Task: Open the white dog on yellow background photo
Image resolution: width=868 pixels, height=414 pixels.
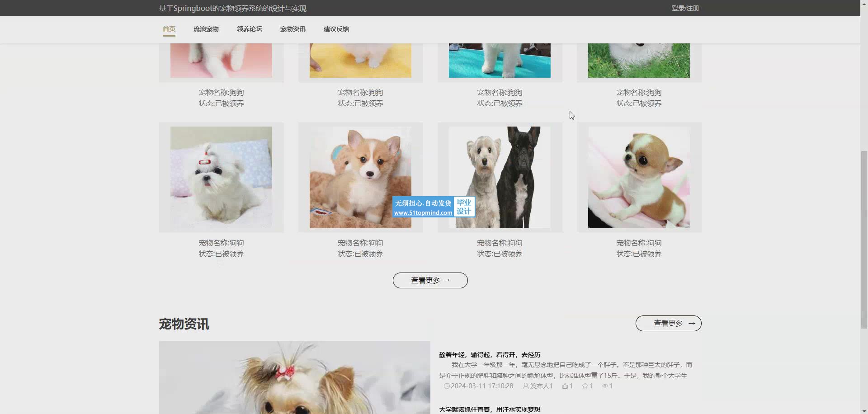Action: pyautogui.click(x=360, y=61)
